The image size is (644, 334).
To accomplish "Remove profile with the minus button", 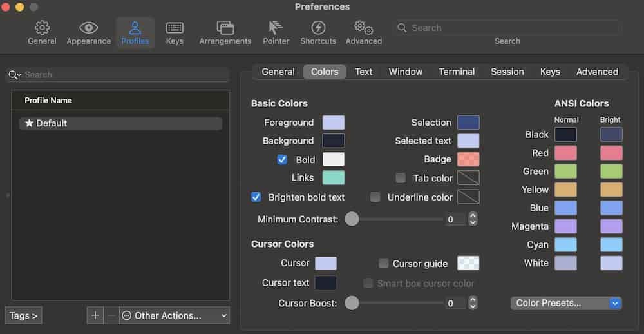I will 111,315.
